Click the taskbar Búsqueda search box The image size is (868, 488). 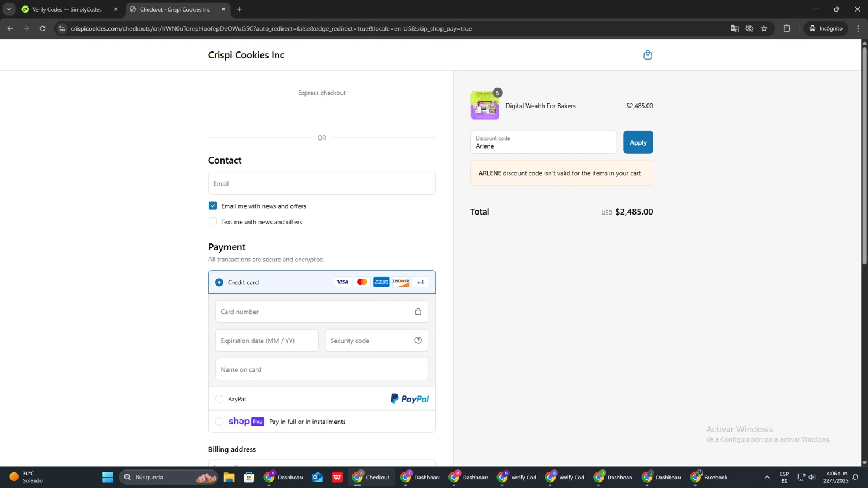(169, 477)
